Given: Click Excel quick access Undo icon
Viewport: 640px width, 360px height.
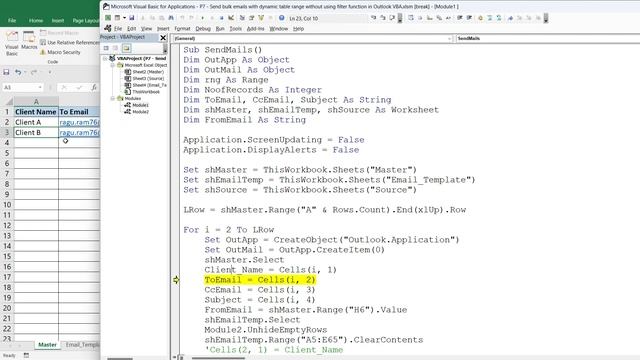Looking at the screenshot, I should [x=18, y=72].
